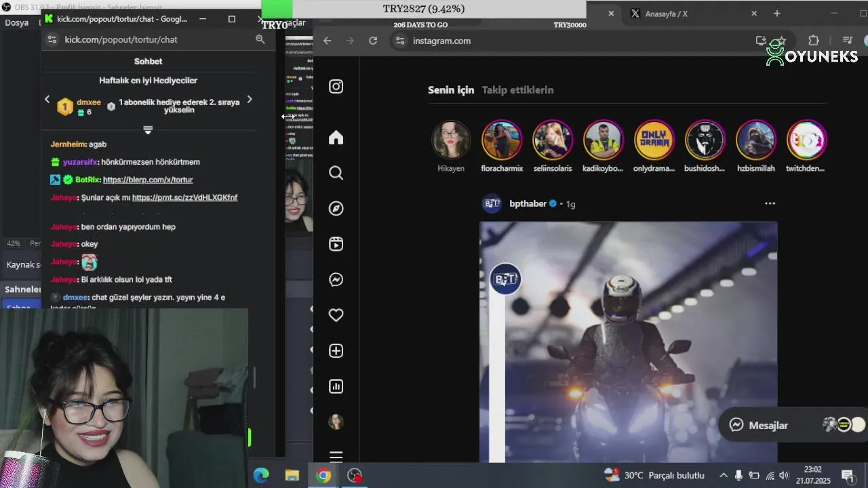The image size is (868, 488).
Task: Click Jernheim username in chat
Action: (68, 144)
